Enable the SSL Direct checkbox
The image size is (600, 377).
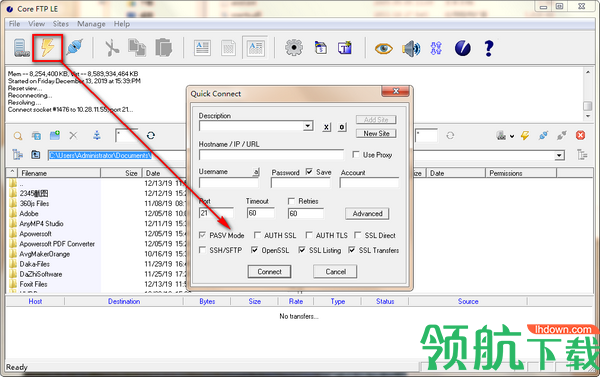coord(358,235)
